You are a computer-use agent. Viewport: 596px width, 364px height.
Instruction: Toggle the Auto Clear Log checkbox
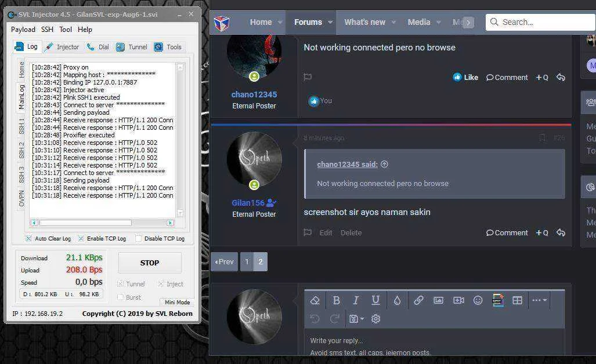(x=28, y=238)
